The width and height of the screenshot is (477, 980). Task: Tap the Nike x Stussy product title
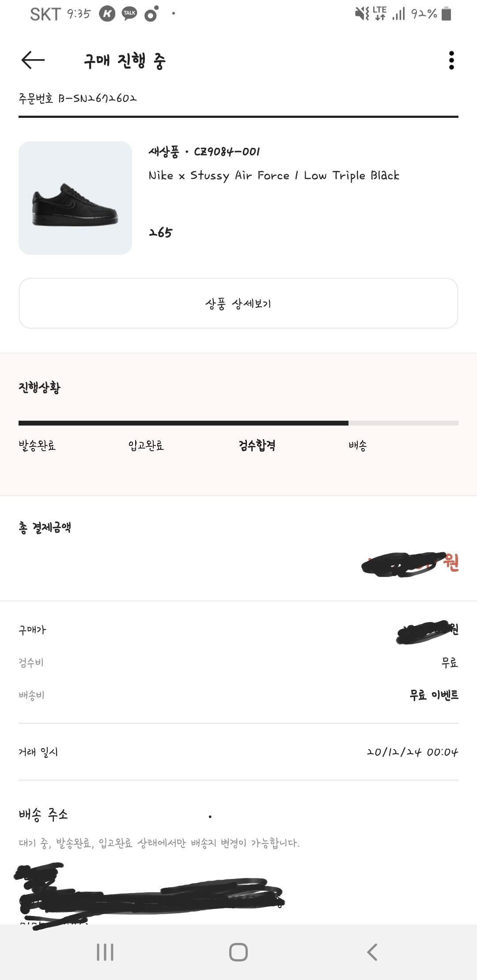[x=274, y=176]
